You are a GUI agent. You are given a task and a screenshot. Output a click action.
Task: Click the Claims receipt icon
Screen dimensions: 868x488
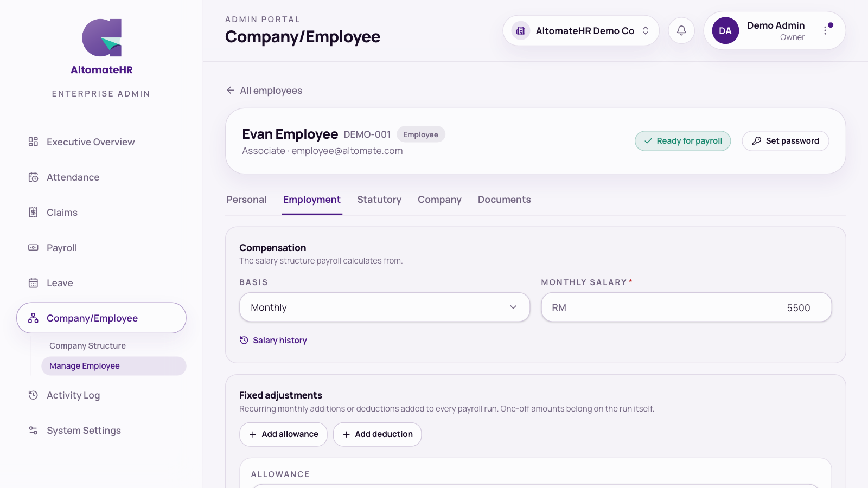[33, 213]
